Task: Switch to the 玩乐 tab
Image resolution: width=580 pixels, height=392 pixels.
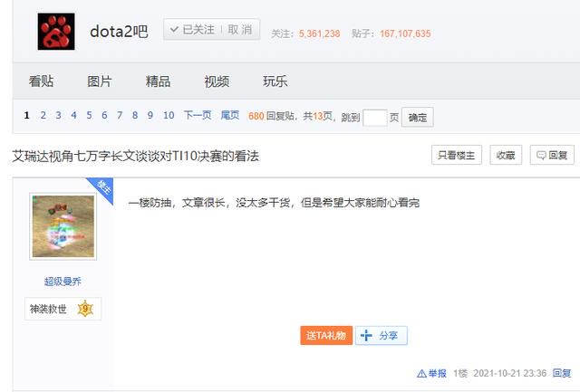Action: [x=275, y=81]
